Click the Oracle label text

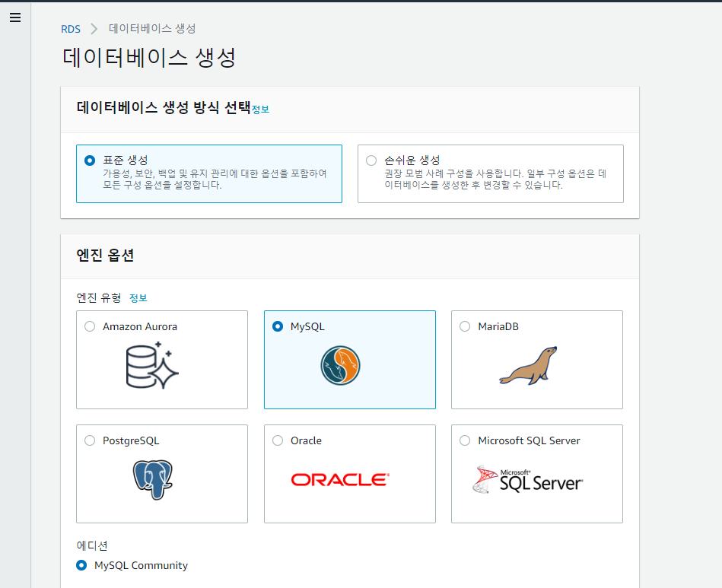[306, 440]
